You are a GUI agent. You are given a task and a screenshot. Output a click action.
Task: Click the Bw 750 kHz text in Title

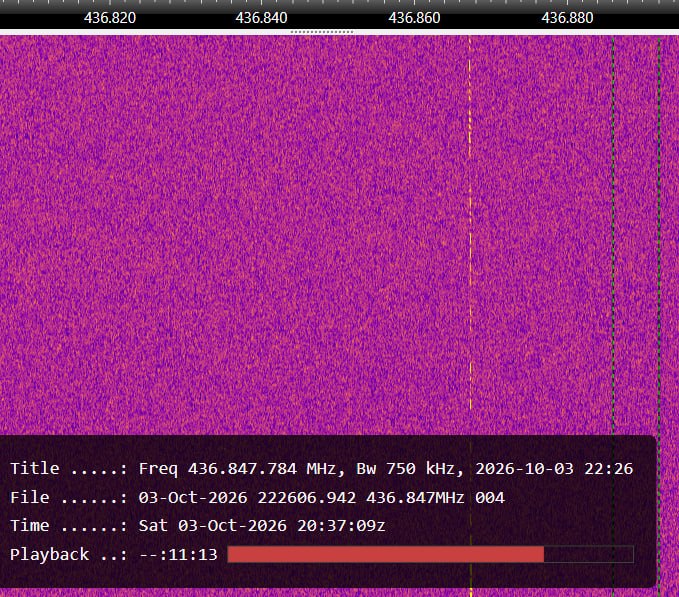405,469
